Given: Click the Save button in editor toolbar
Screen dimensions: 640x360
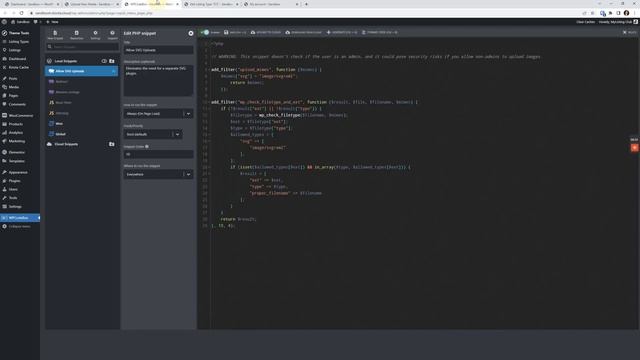Looking at the screenshot, I should [235, 32].
